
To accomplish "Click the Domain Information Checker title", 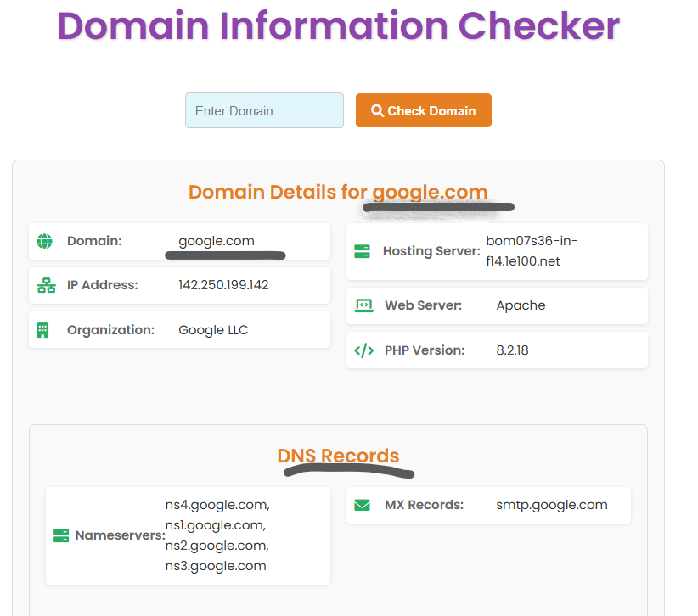I will point(338,25).
